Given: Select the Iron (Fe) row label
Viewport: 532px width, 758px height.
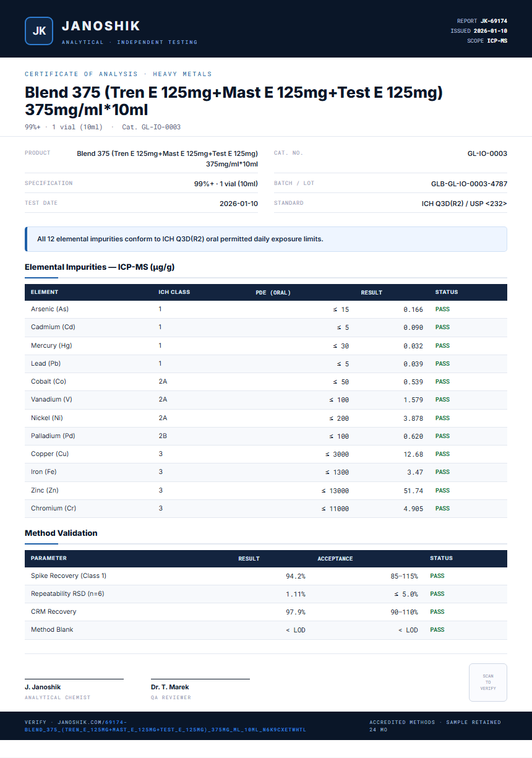Looking at the screenshot, I should tap(43, 472).
